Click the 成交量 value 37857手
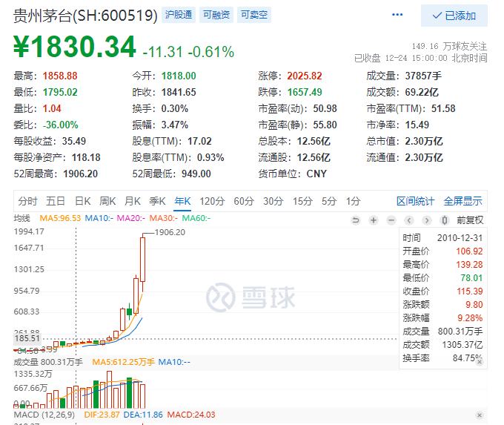The image size is (504, 425). 423,76
